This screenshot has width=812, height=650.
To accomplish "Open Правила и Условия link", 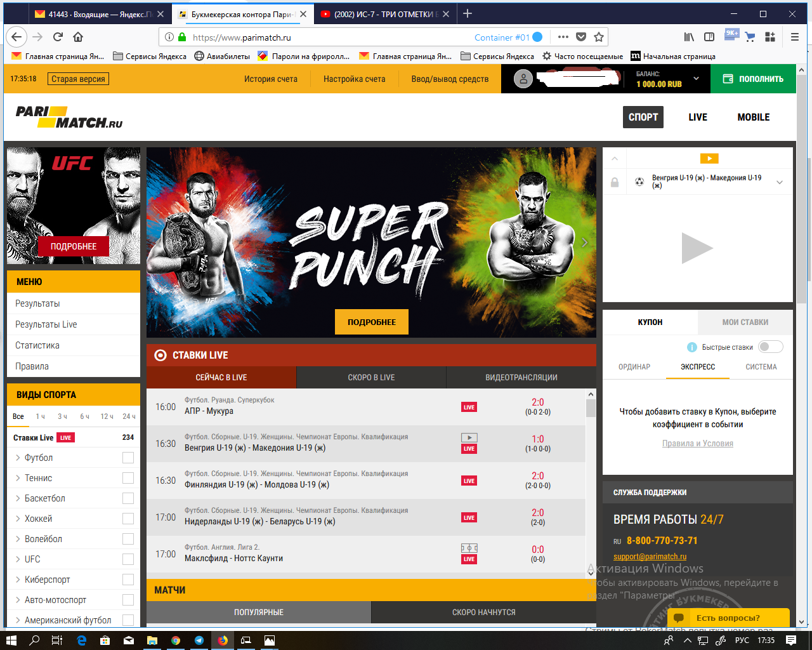I will (698, 443).
